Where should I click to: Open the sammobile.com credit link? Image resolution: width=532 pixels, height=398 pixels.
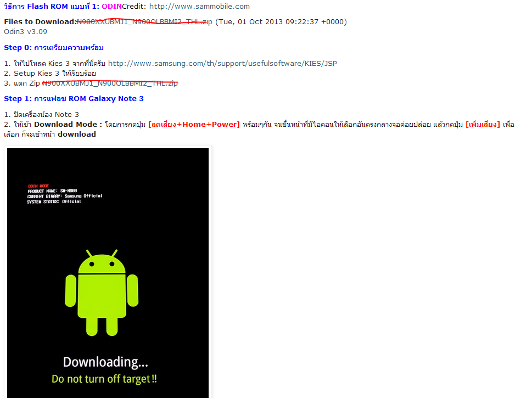tap(199, 7)
